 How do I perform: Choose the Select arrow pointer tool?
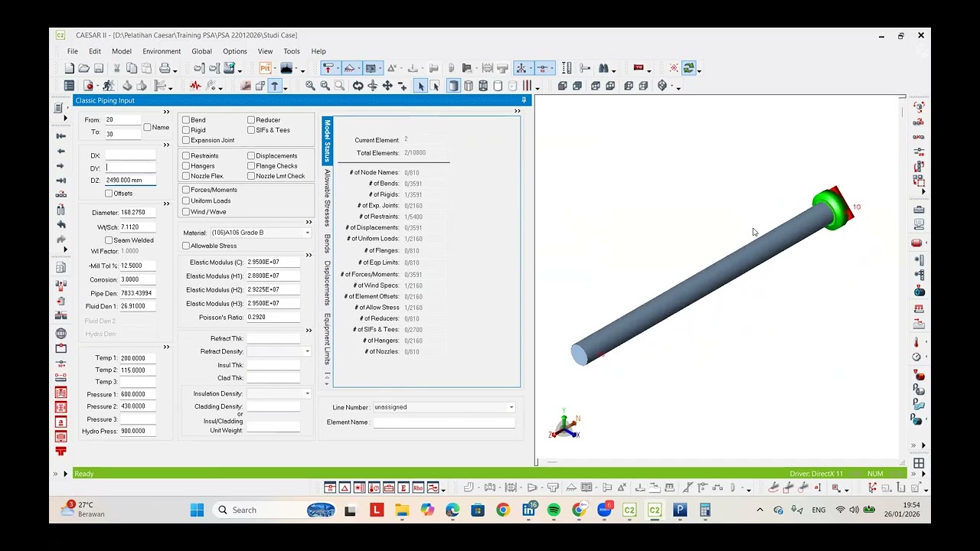pyautogui.click(x=420, y=86)
